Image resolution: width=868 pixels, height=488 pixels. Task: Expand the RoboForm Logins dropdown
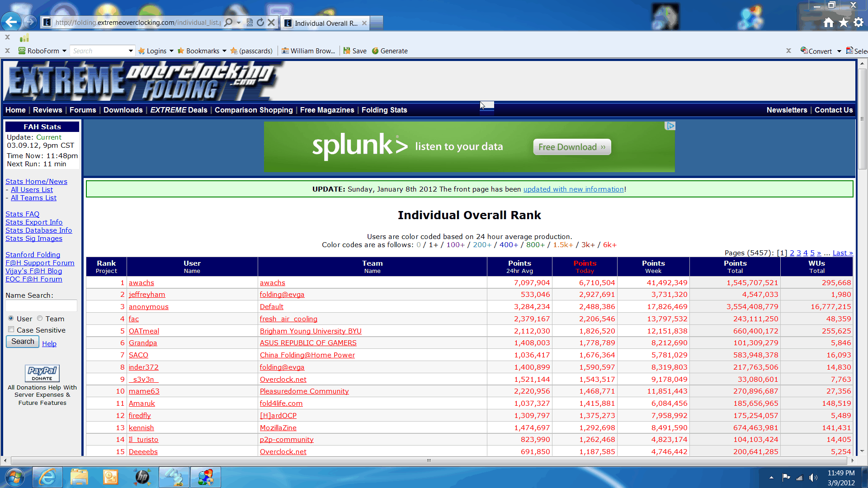point(171,51)
